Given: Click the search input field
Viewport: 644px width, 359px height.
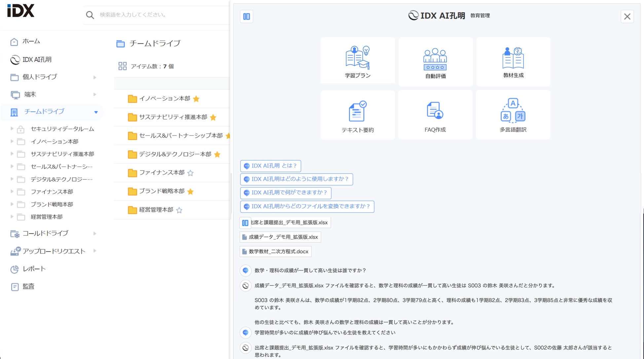Looking at the screenshot, I should pos(159,15).
